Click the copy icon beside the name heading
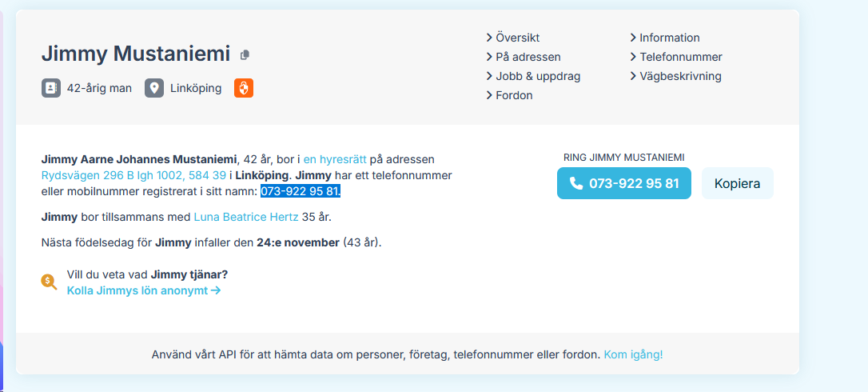Image resolution: width=868 pixels, height=392 pixels. [245, 55]
